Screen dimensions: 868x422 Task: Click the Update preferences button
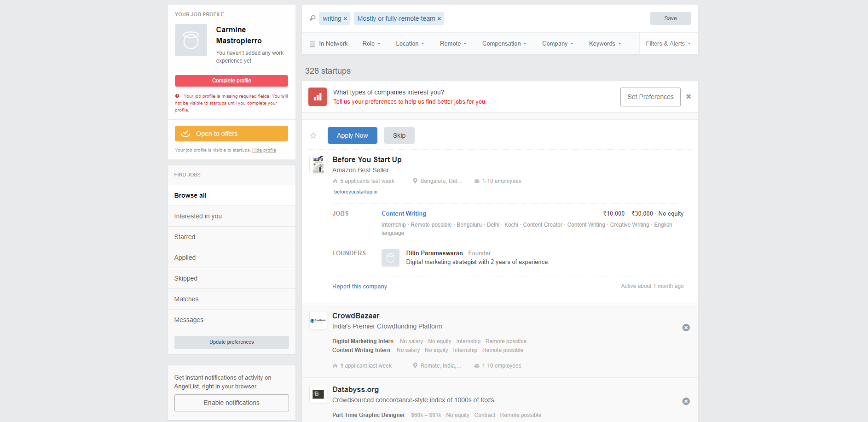point(231,342)
